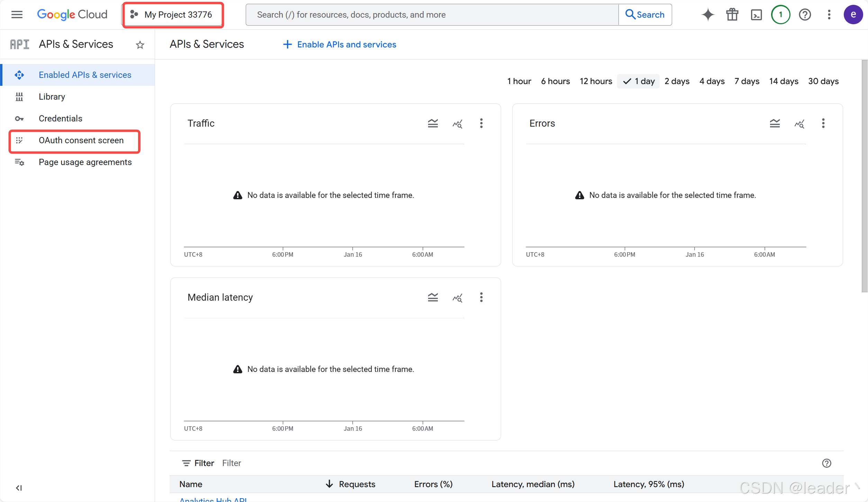Open the free trial gift icon
This screenshot has width=868, height=502.
tap(732, 15)
